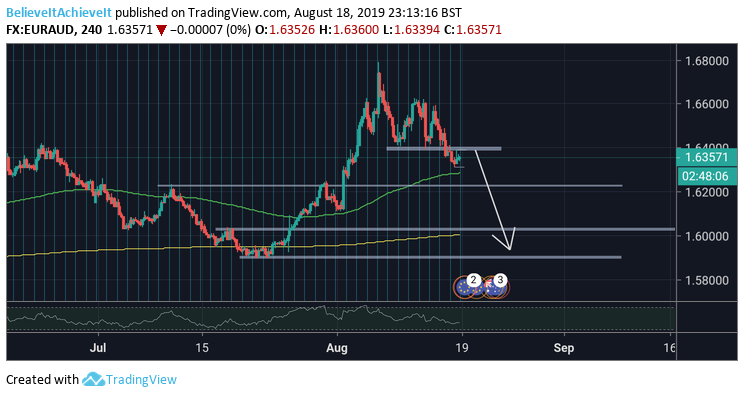
Task: Click the Created with caption text
Action: pos(42,379)
